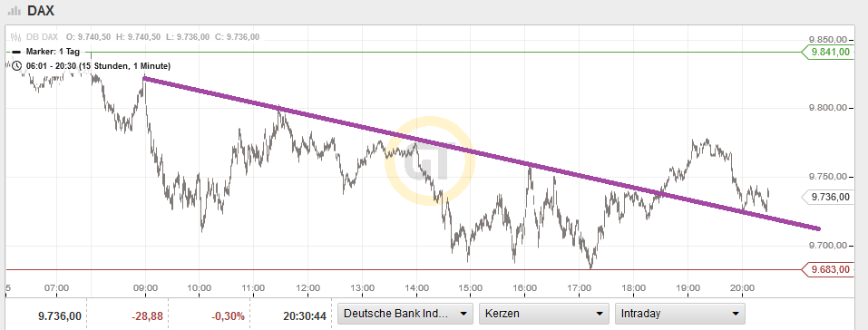Image resolution: width=868 pixels, height=330 pixels.
Task: Click the "20:00" time axis label
Action: coord(742,288)
